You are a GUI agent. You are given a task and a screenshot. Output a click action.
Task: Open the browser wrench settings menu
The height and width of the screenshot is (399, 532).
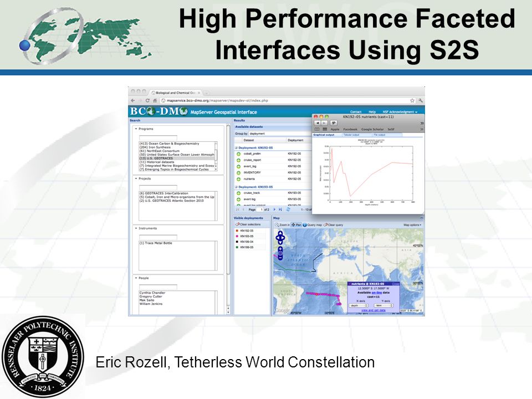click(421, 100)
